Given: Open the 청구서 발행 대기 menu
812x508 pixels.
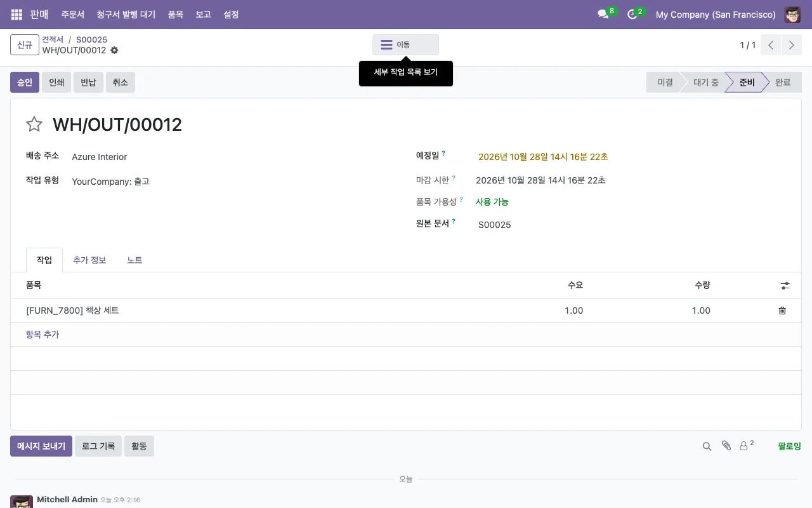Looking at the screenshot, I should point(126,14).
